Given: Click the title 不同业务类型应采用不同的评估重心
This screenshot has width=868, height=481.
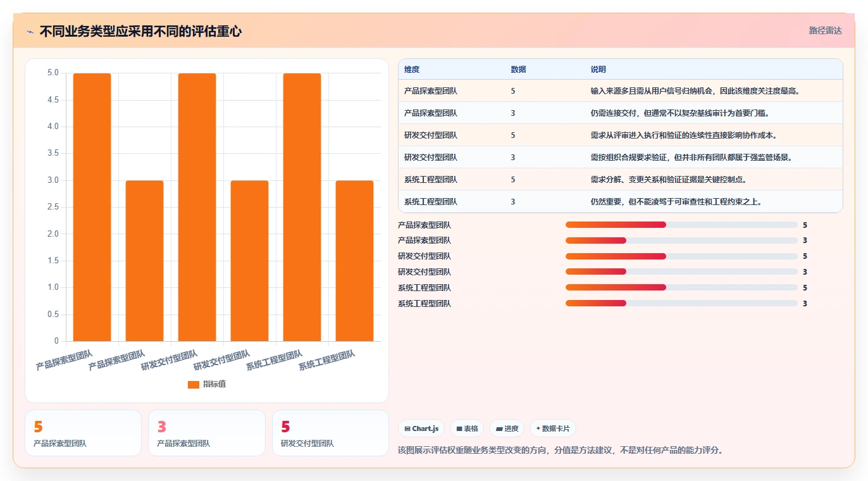Looking at the screenshot, I should 140,32.
